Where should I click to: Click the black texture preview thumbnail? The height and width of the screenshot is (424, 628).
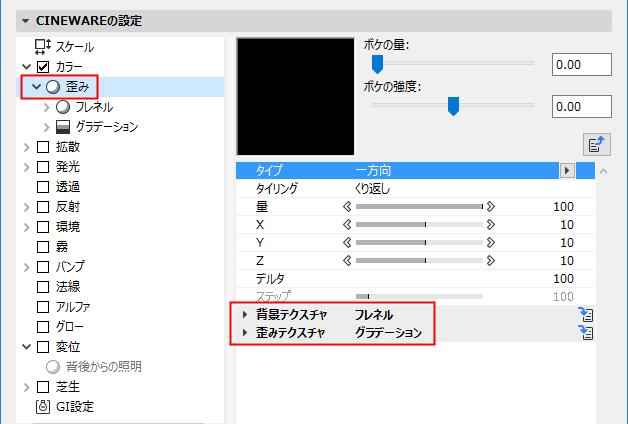(x=296, y=96)
